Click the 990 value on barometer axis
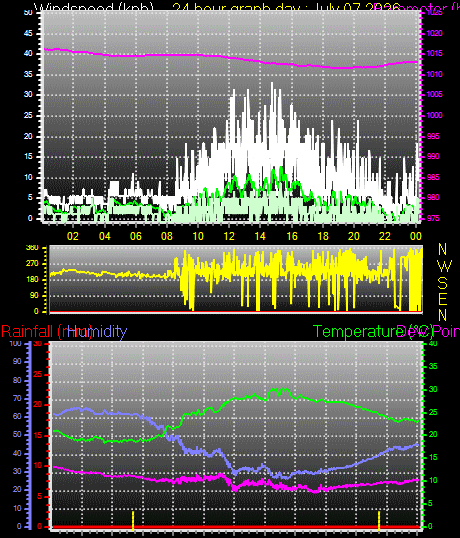This screenshot has width=460, height=538. tap(433, 156)
